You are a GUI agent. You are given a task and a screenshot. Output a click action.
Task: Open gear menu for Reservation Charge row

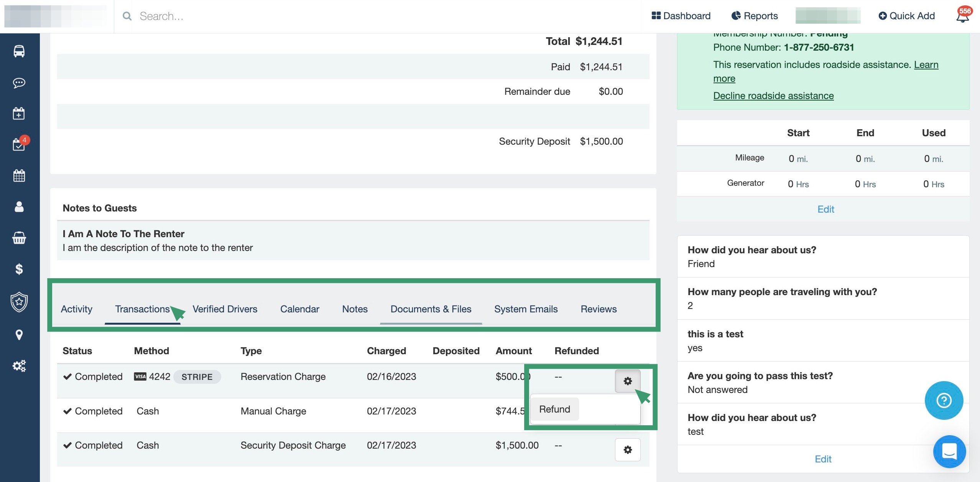click(x=627, y=381)
